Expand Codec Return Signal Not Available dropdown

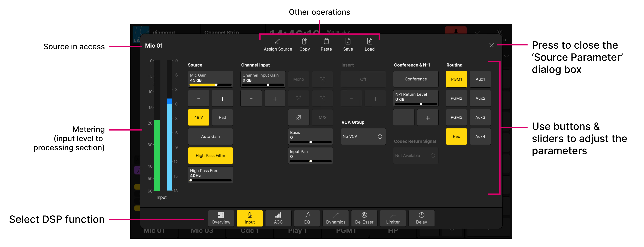click(416, 156)
